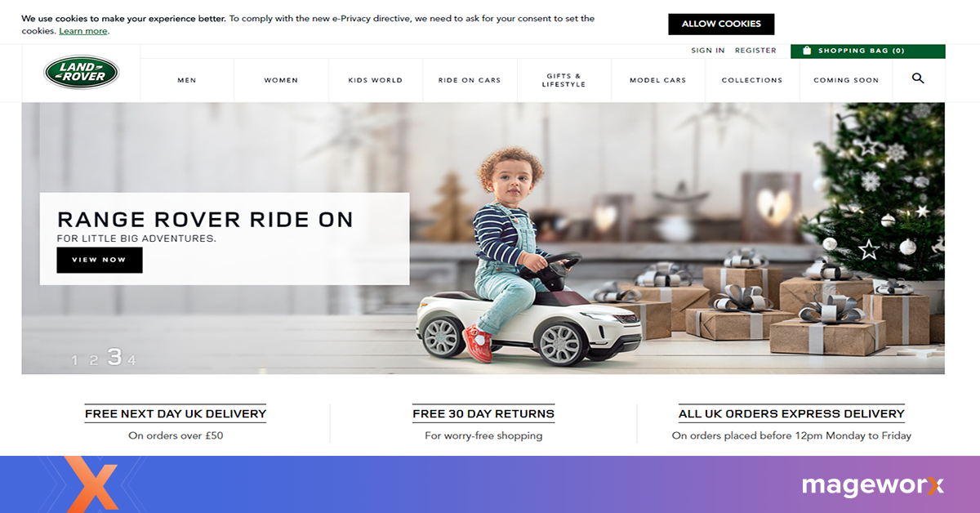The width and height of the screenshot is (980, 513).
Task: Open the Sign In link
Action: 707,51
